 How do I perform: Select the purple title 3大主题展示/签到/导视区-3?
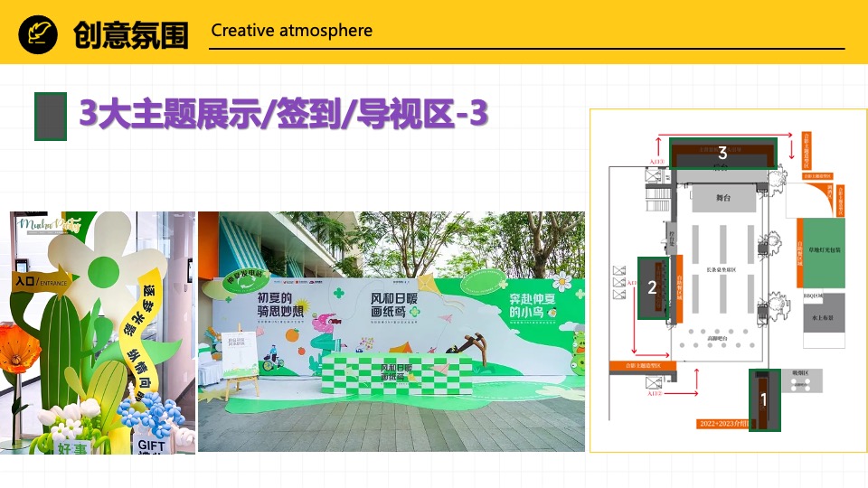[x=284, y=115]
